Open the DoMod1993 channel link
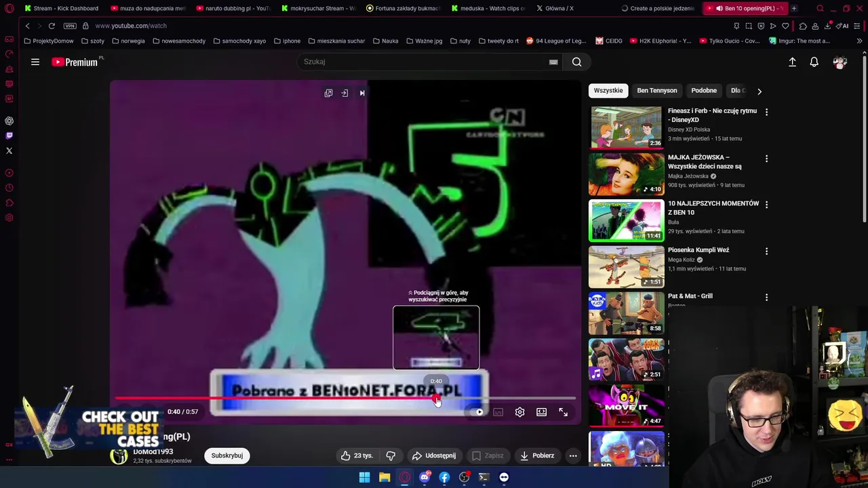The image size is (868, 488). click(x=153, y=451)
